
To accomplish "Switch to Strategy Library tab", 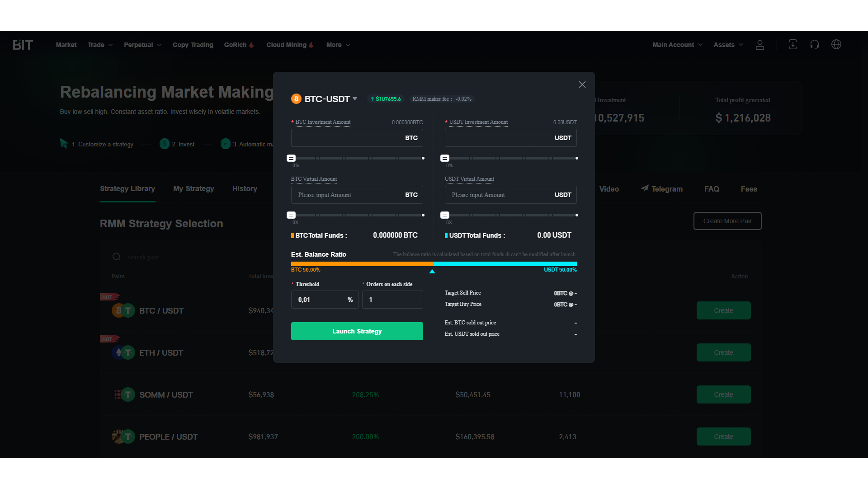I will pyautogui.click(x=127, y=189).
